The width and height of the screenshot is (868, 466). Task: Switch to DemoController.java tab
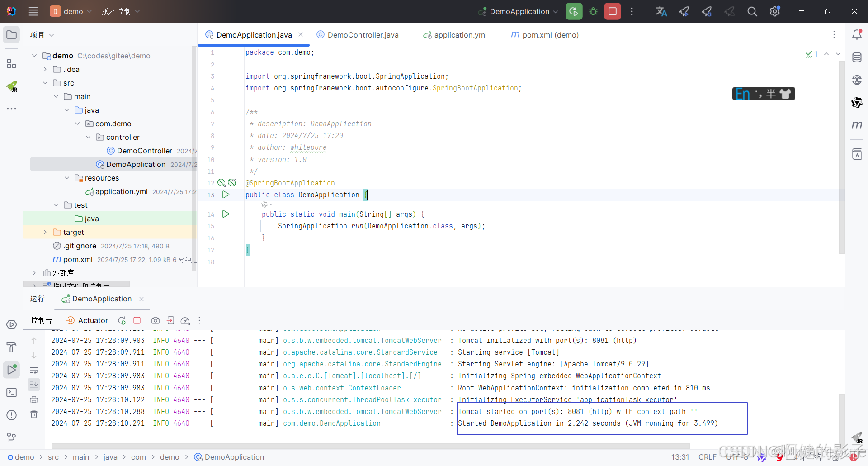click(x=358, y=35)
